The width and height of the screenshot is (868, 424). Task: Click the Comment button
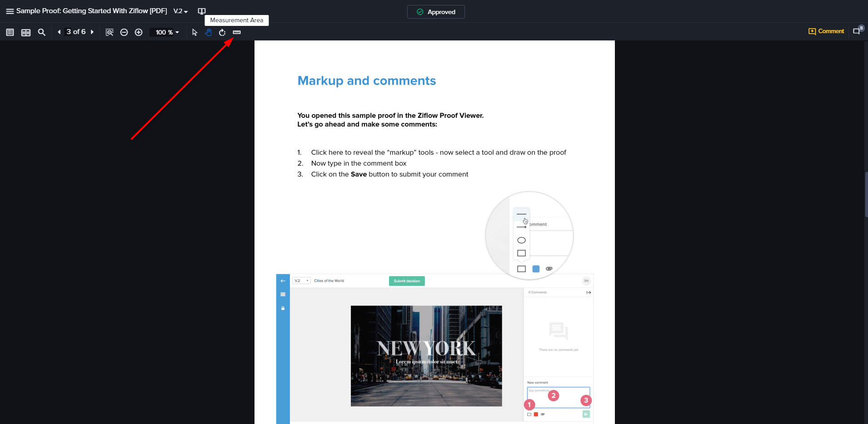[826, 31]
